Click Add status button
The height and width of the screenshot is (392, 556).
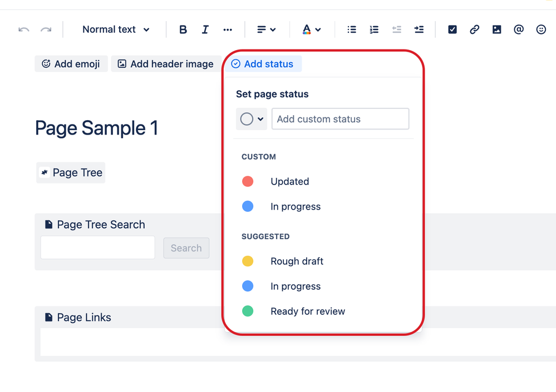click(263, 64)
